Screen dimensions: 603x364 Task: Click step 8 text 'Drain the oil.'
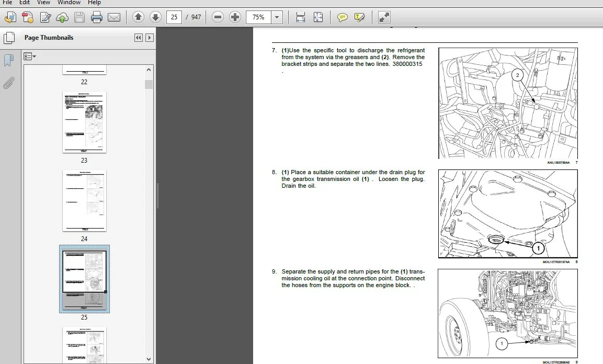(299, 186)
